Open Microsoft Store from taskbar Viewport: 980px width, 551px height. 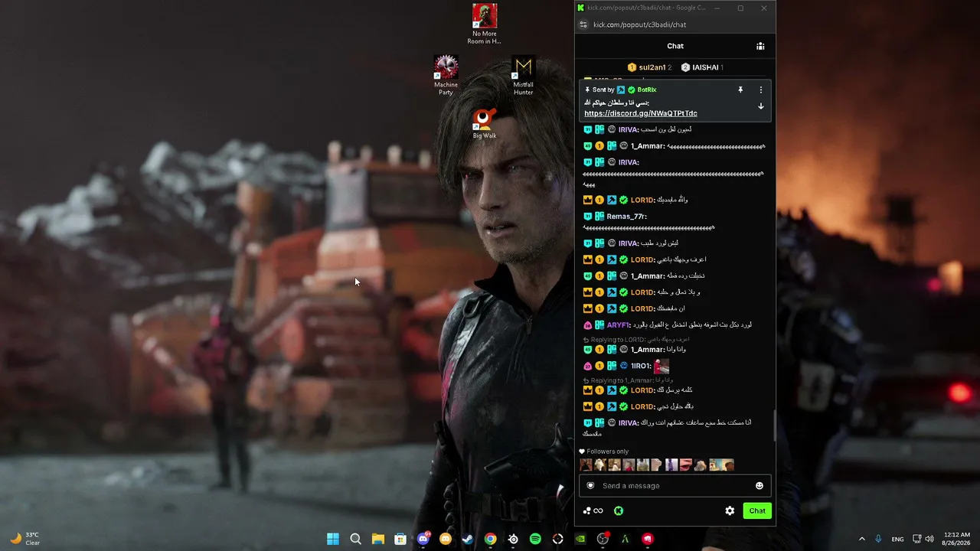coord(400,539)
